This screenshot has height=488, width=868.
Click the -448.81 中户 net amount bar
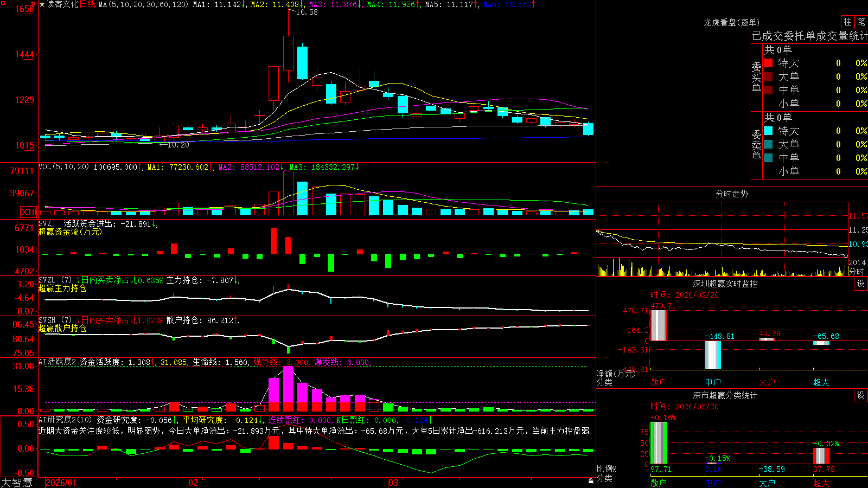tap(713, 355)
